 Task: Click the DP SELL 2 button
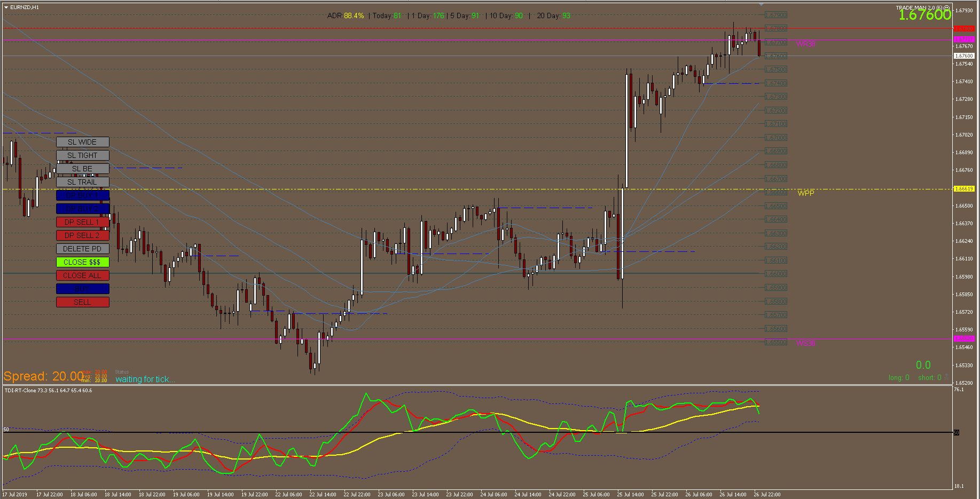coord(82,235)
